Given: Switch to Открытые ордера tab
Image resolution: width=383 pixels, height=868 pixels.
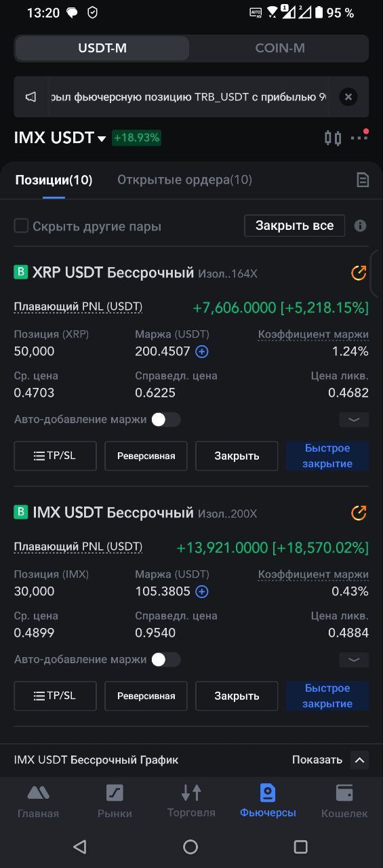Looking at the screenshot, I should coord(184,180).
